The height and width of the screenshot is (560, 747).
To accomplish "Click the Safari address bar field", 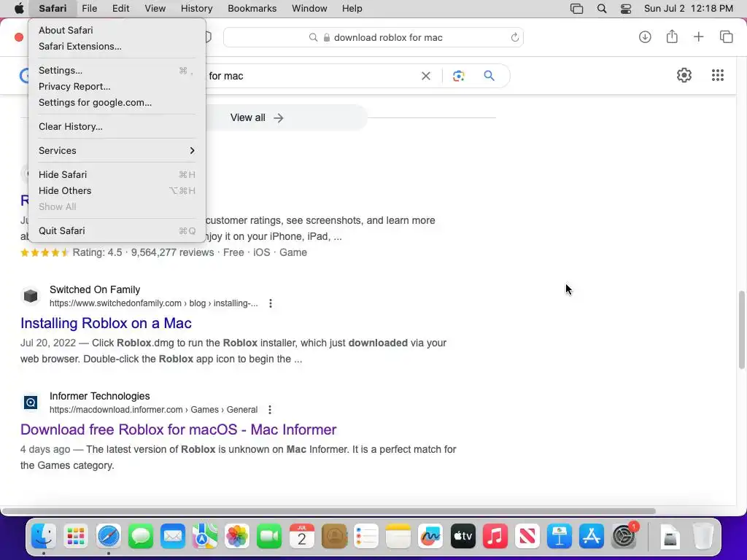I will [373, 37].
